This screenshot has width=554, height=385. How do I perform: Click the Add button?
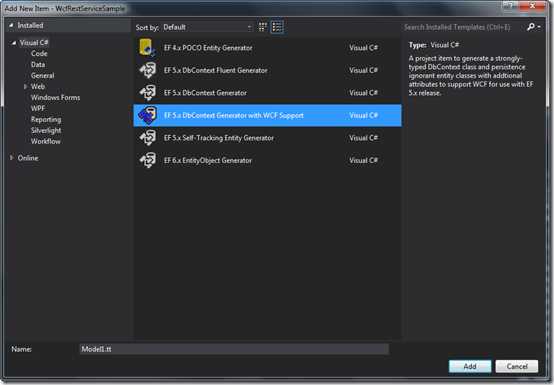[470, 366]
